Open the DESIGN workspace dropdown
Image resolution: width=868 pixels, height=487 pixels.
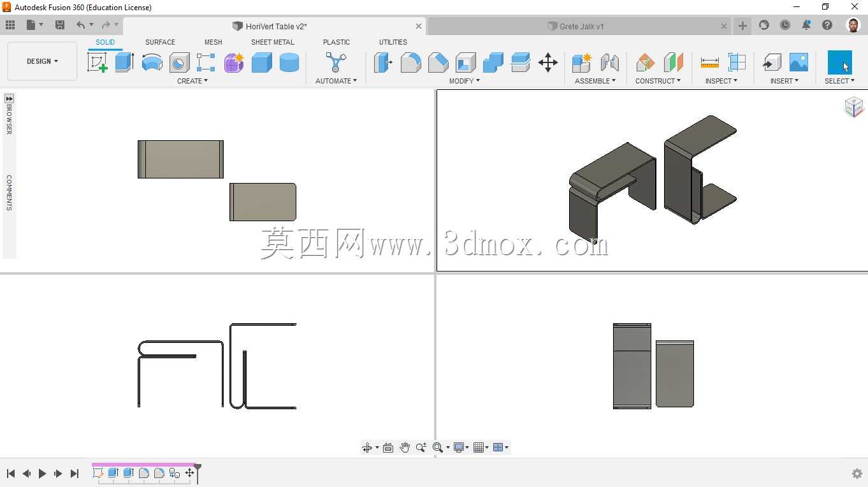42,61
